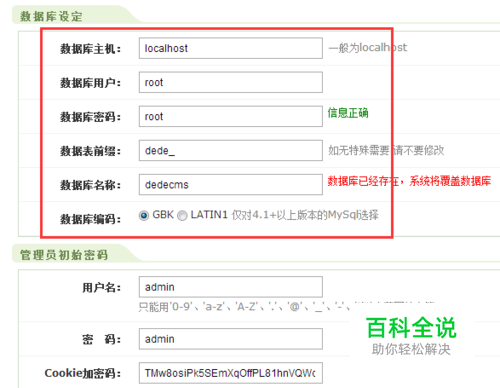500x388 pixels.
Task: Click the database host field containing localhost
Action: (231, 48)
